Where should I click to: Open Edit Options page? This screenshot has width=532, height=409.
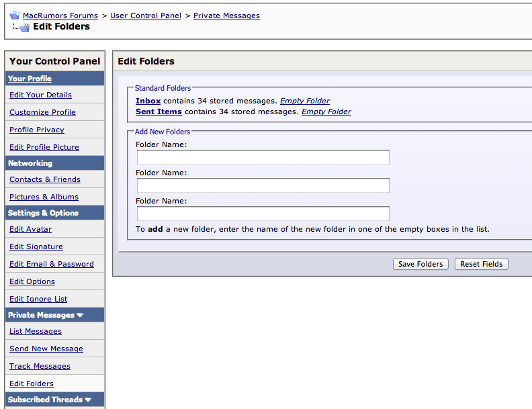tap(32, 281)
